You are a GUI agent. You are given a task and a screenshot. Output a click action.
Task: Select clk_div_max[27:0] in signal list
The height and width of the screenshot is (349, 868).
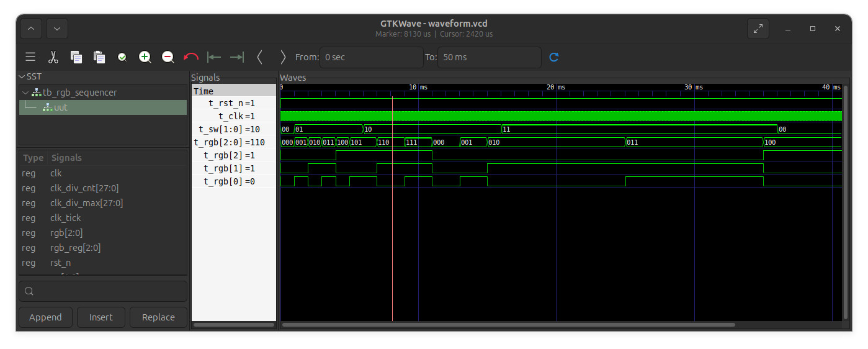pyautogui.click(x=103, y=203)
